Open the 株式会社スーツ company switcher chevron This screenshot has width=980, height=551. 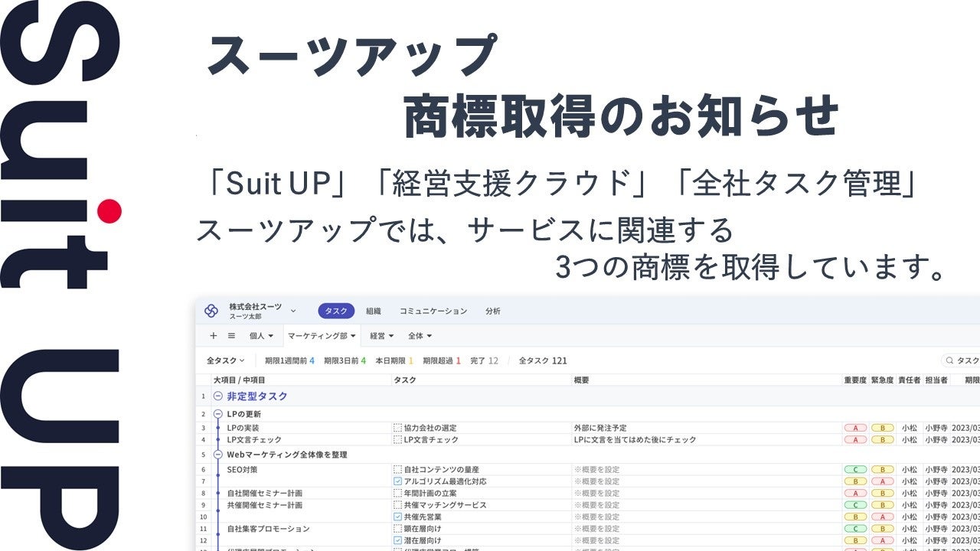(293, 311)
